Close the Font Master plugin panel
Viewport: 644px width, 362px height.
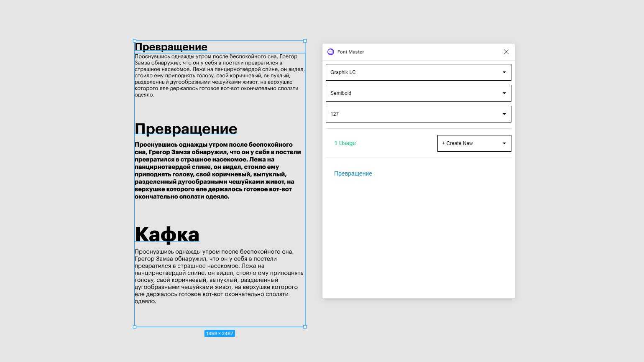pyautogui.click(x=506, y=52)
